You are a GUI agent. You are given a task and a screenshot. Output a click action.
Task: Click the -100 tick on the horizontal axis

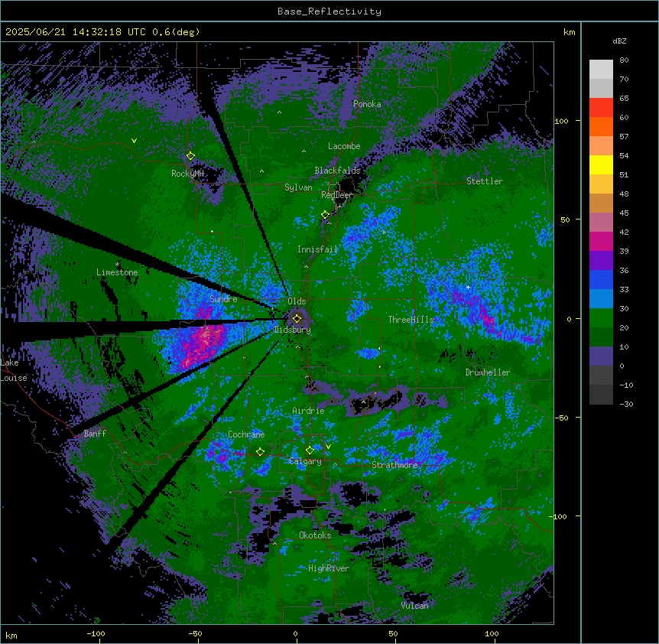pos(96,633)
